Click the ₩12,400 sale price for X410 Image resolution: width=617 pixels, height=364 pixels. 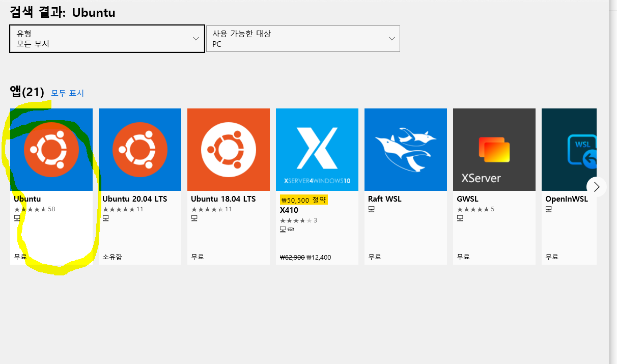[319, 258]
